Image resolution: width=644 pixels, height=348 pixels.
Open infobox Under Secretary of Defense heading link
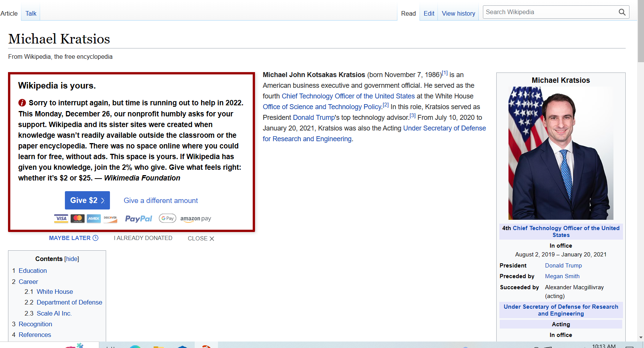[x=561, y=310]
